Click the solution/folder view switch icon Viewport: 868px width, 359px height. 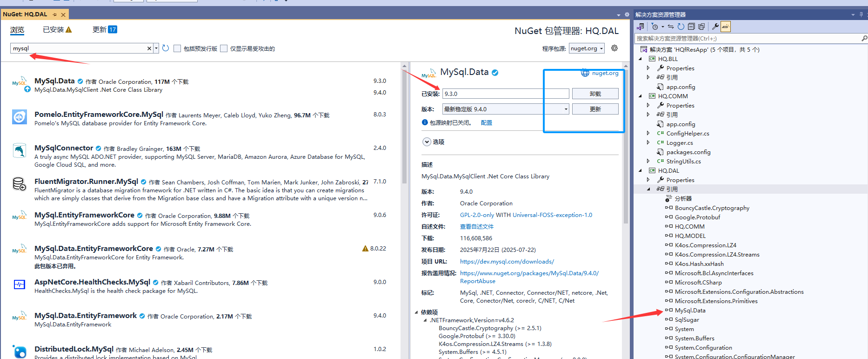(x=641, y=27)
